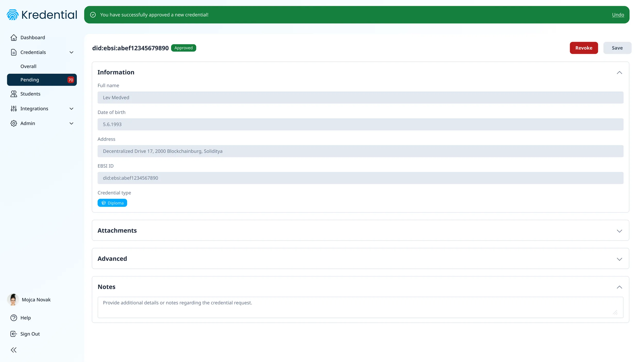Viewport: 644px width, 362px height.
Task: Click the success message text in banner
Action: [x=154, y=15]
